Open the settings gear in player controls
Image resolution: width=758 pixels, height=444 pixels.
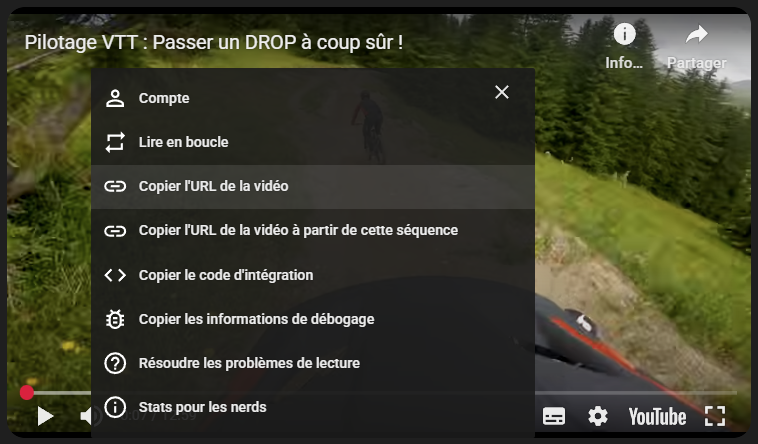[x=598, y=416]
